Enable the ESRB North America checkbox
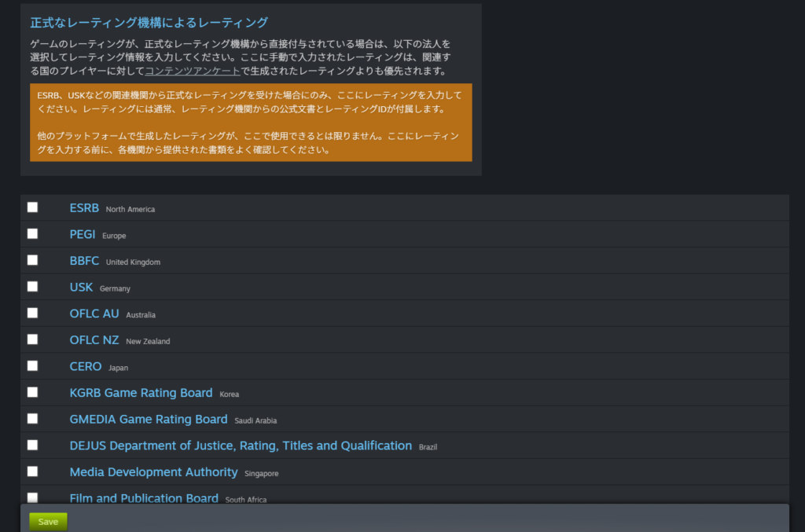 (x=32, y=207)
